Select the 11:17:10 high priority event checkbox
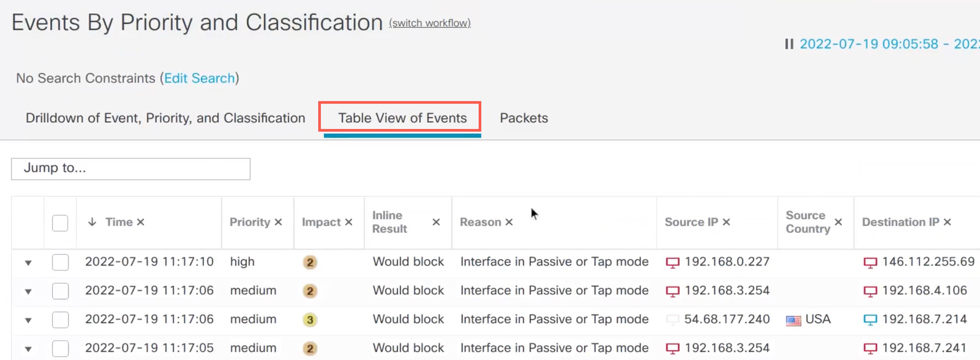 pyautogui.click(x=60, y=262)
